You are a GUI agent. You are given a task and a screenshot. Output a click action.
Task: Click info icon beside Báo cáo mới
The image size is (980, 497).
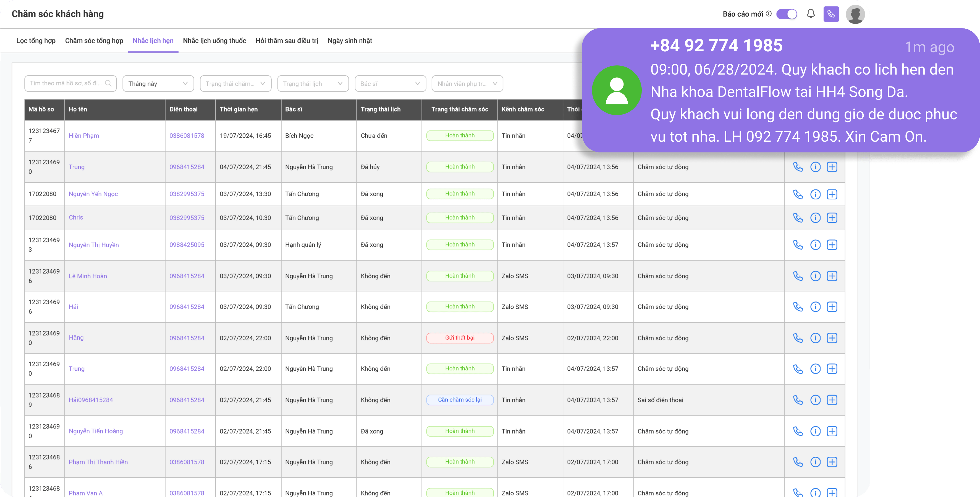coord(769,14)
